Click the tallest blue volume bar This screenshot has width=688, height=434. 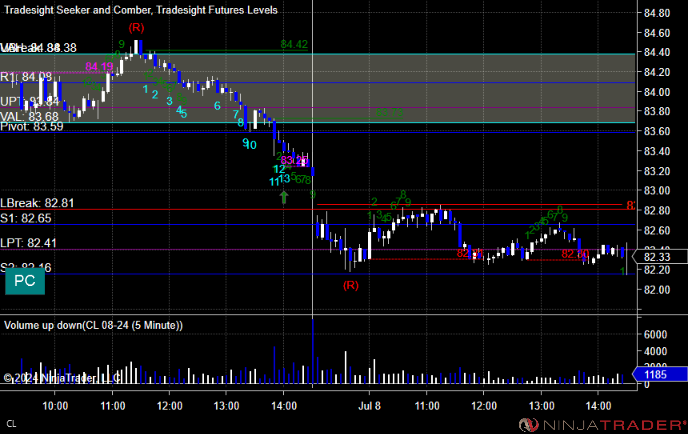pyautogui.click(x=313, y=352)
